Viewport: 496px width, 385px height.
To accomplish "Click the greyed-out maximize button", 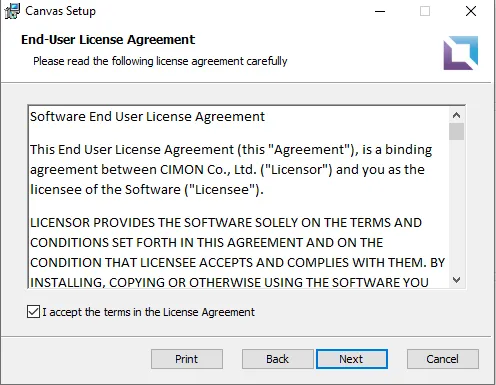I will [x=425, y=11].
